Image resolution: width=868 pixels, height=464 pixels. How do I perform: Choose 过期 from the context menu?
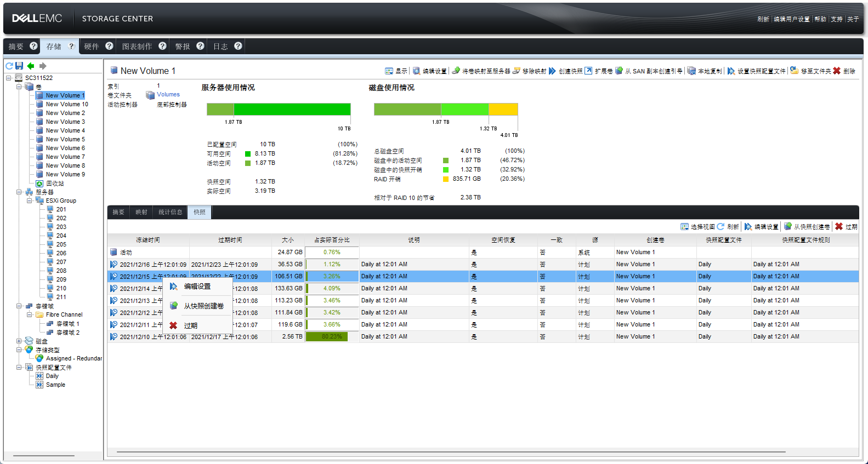coord(198,325)
